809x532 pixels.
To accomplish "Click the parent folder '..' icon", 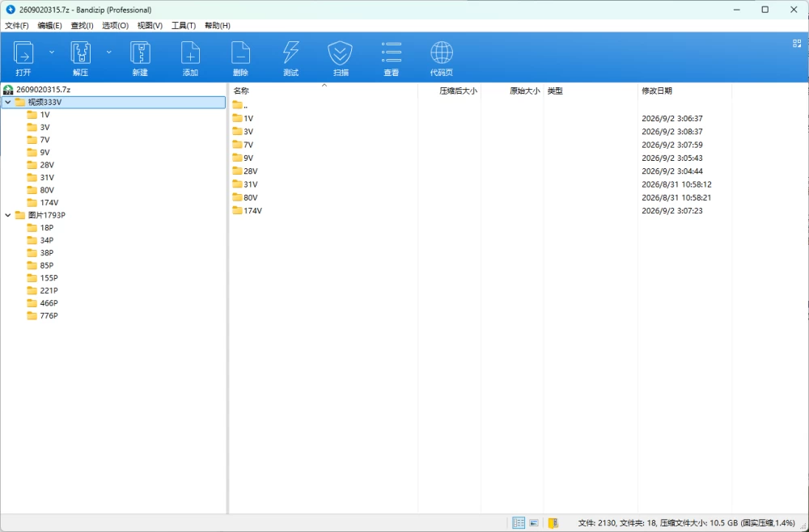I will click(237, 104).
